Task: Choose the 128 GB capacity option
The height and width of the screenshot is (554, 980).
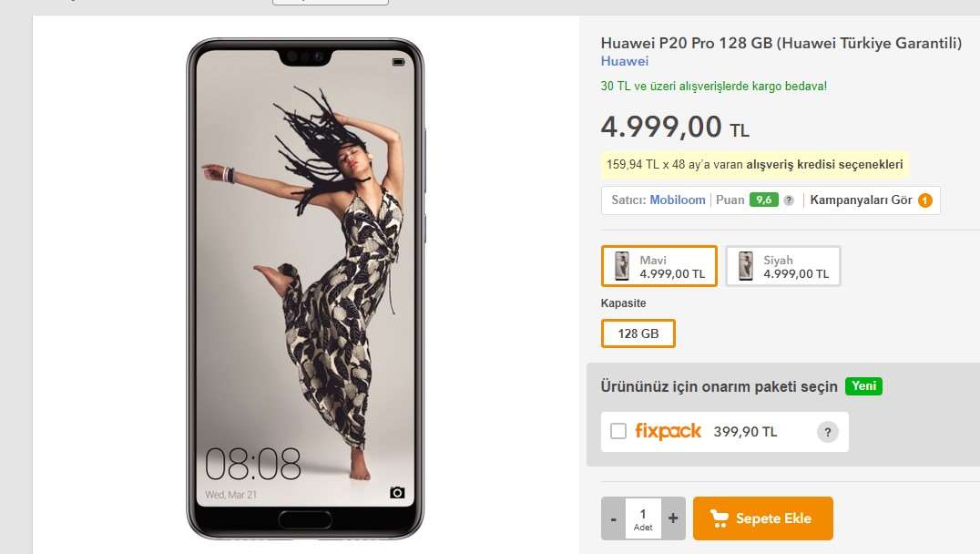Action: pos(638,333)
